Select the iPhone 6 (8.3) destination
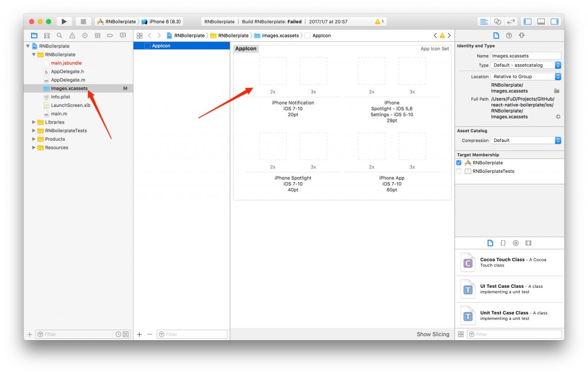Viewport: 588px width, 374px height. pos(161,21)
